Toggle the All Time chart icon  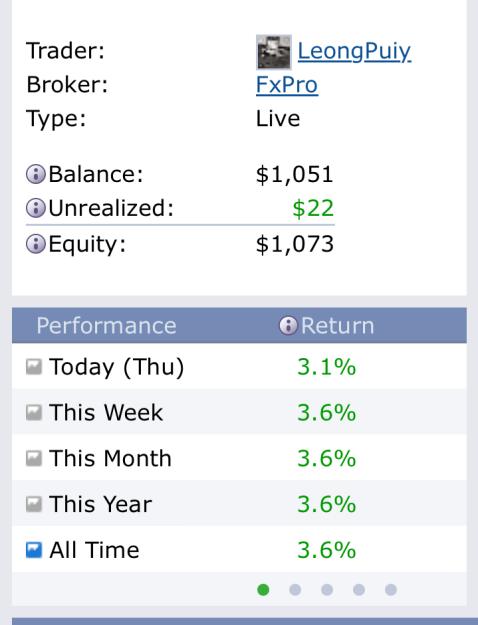pyautogui.click(x=34, y=550)
